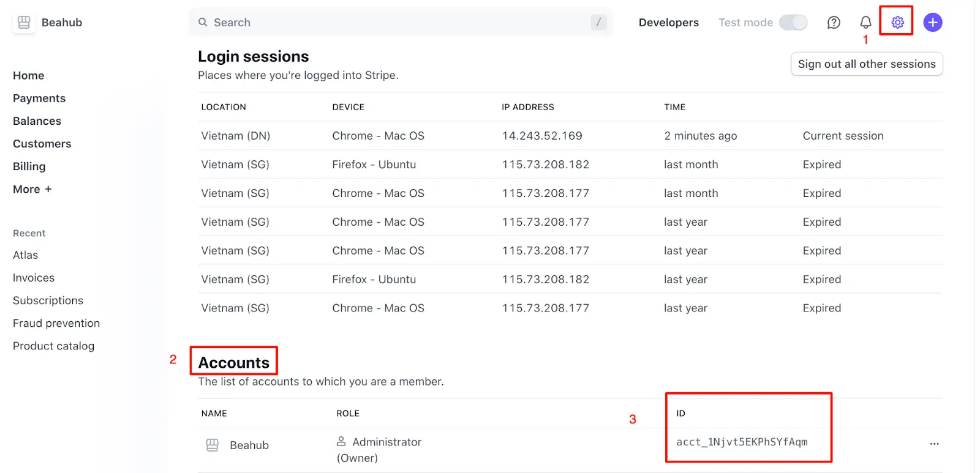980x473 pixels.
Task: Click the slash shortcut badge in search
Action: pyautogui.click(x=598, y=23)
